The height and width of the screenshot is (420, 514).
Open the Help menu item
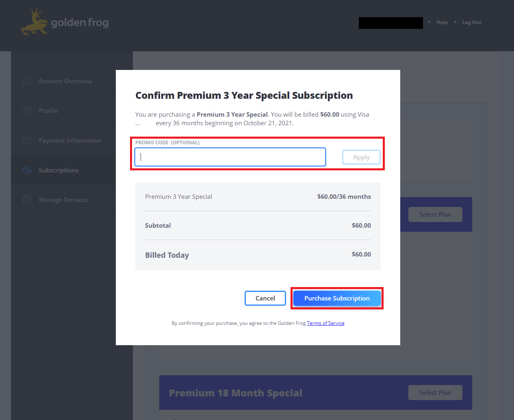442,22
